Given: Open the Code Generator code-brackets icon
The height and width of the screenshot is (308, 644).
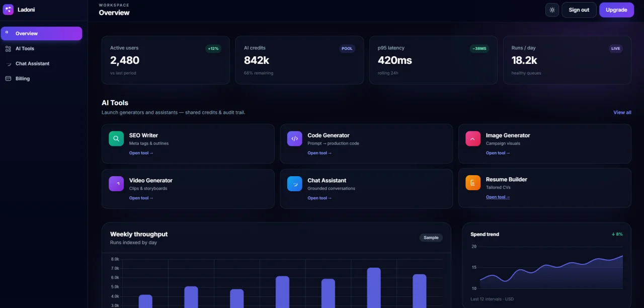Looking at the screenshot, I should pos(295,138).
